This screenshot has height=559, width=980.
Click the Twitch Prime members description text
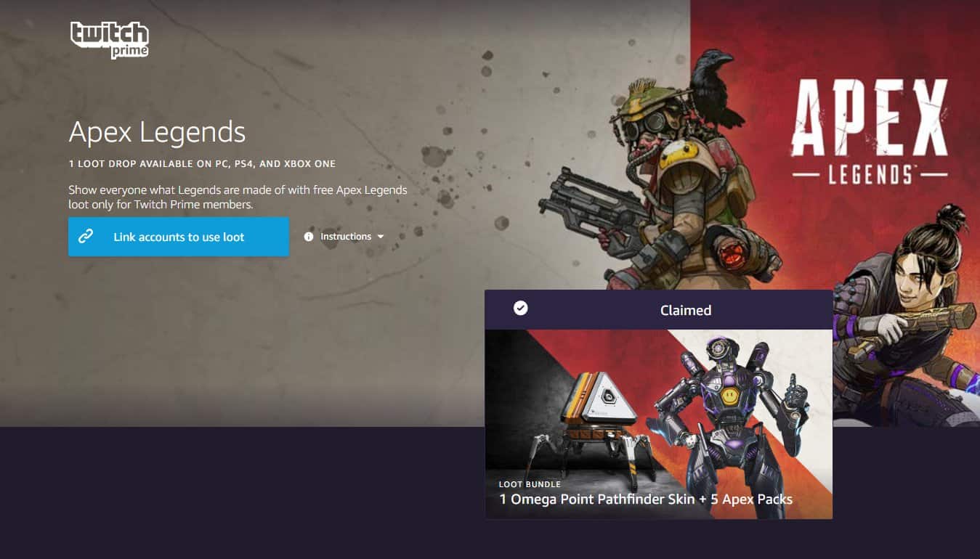tap(238, 197)
